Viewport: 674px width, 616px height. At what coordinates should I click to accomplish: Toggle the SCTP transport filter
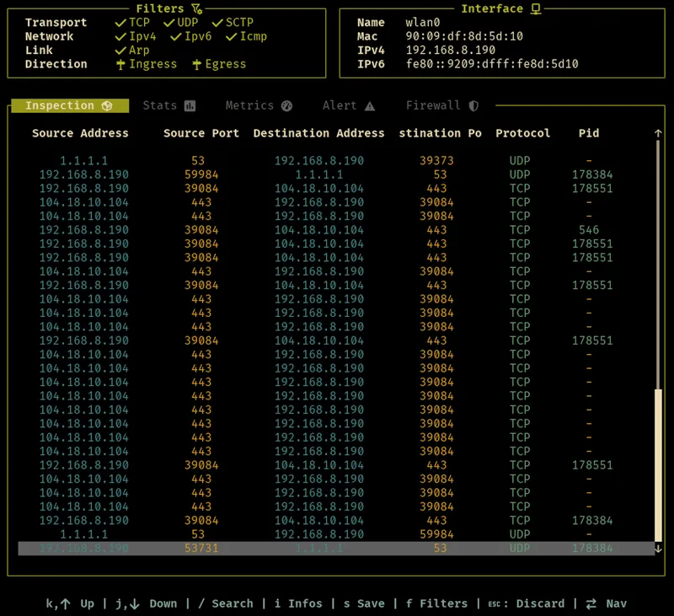pos(233,23)
